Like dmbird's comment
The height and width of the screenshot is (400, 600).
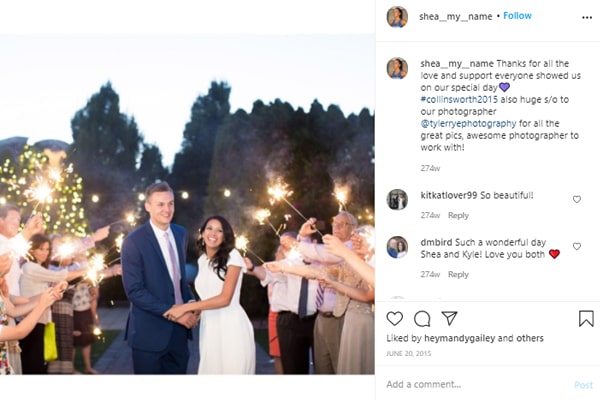click(x=577, y=246)
